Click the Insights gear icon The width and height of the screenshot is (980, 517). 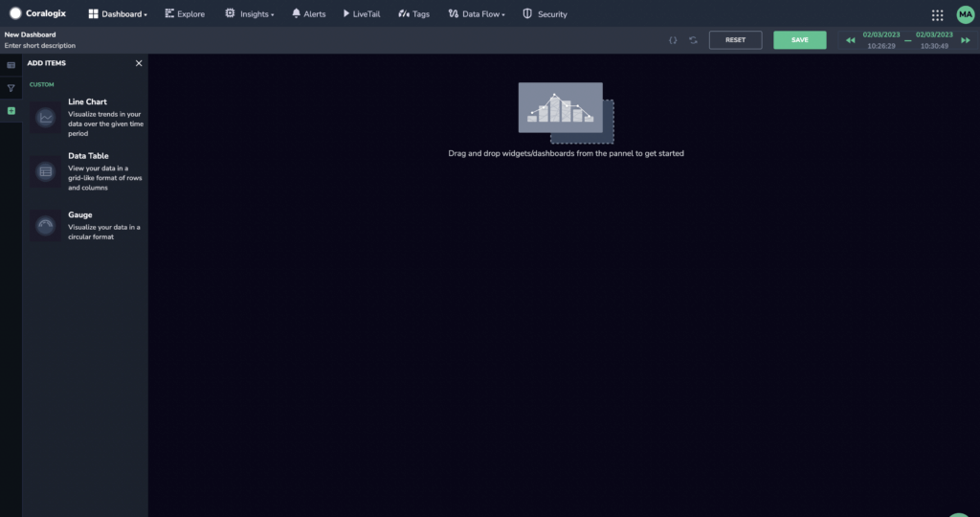tap(230, 13)
